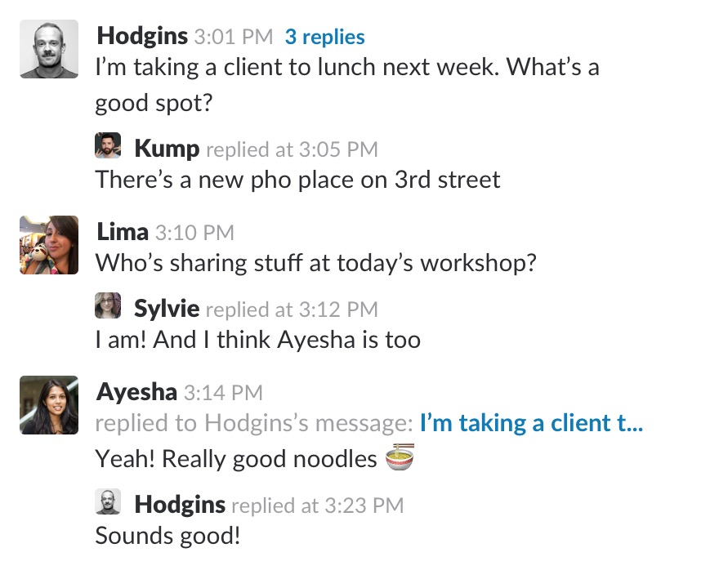Click Hodgins's 'Sounds good!' reply message

click(167, 536)
